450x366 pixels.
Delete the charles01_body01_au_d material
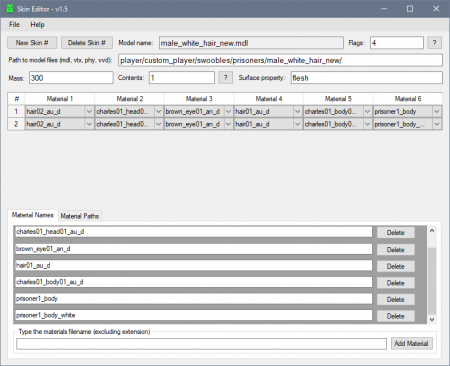[396, 283]
